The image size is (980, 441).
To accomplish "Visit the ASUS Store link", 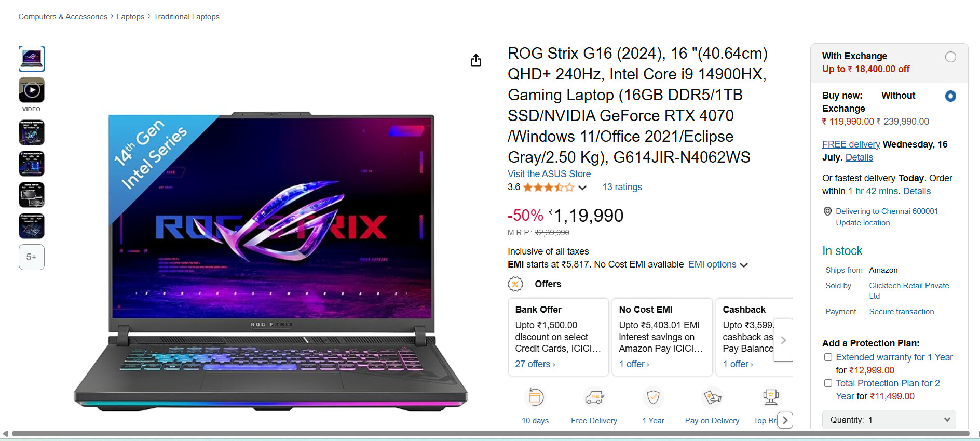I will pos(549,174).
